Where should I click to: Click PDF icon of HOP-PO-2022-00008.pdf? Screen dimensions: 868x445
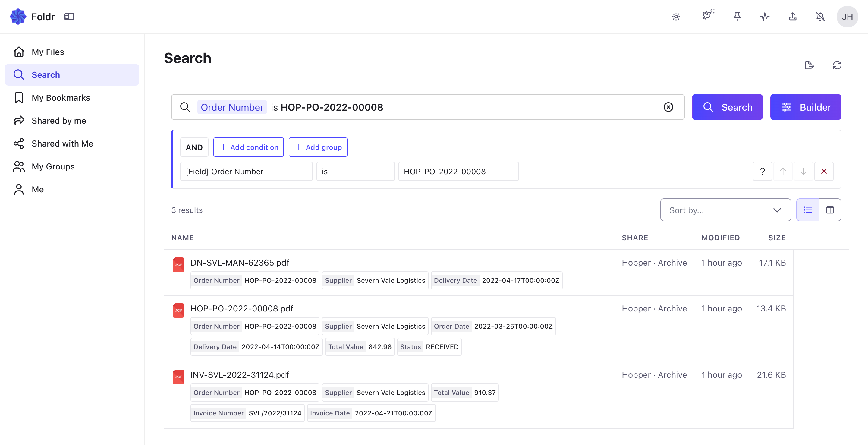[x=178, y=310]
